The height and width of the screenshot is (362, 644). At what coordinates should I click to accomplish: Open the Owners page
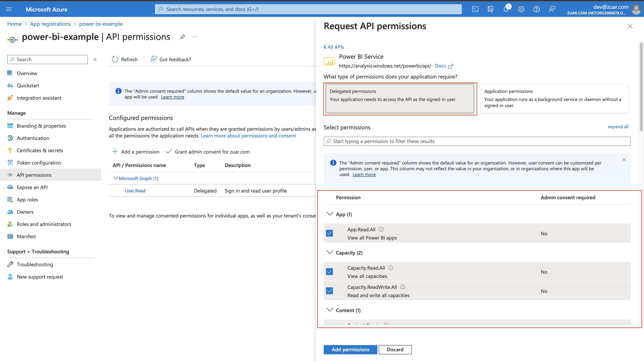(x=25, y=212)
